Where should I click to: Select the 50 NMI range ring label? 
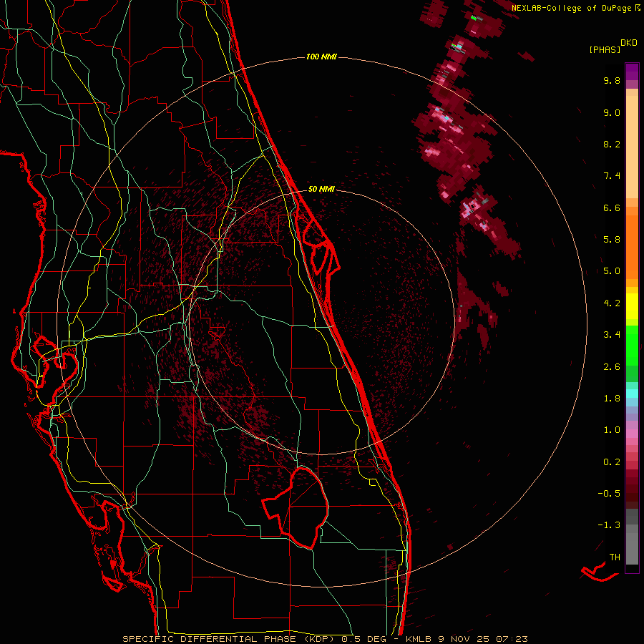click(x=321, y=189)
